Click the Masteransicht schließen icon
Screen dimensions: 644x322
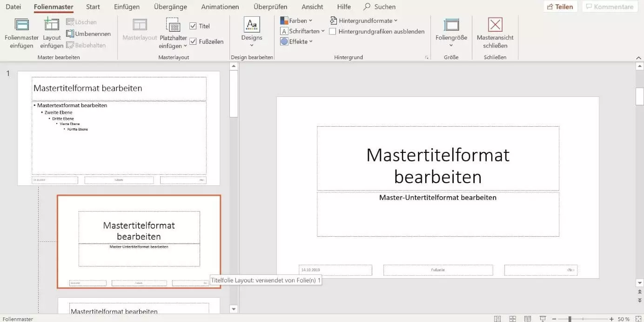pyautogui.click(x=495, y=25)
